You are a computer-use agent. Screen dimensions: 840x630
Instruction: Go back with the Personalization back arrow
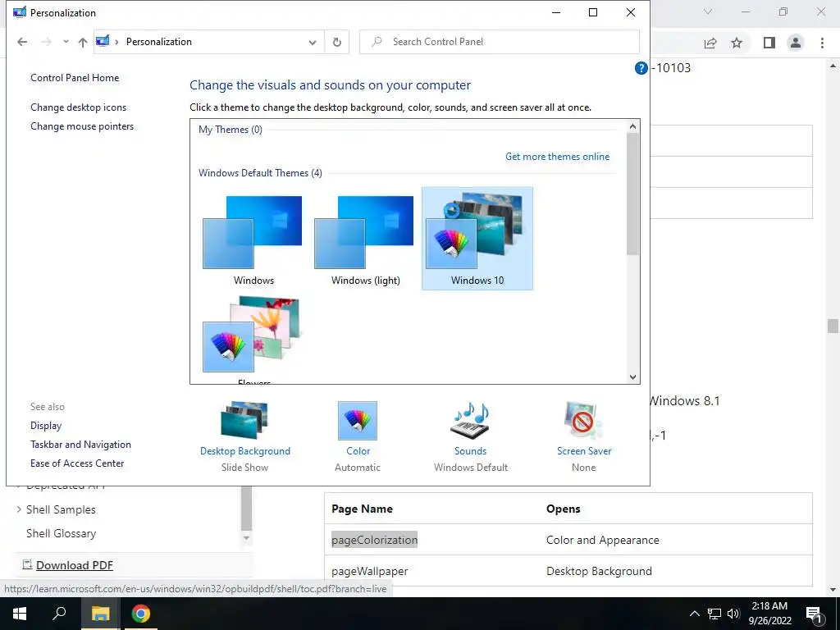click(x=22, y=42)
